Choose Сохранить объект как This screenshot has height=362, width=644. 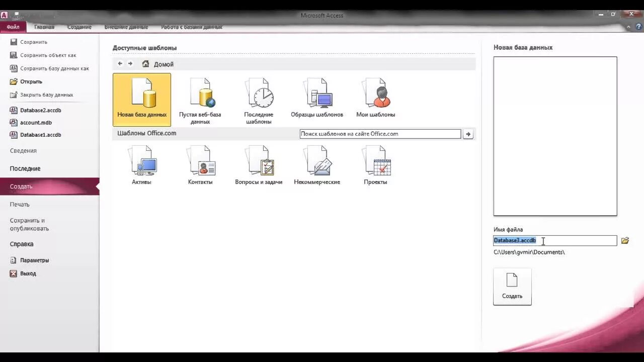43,55
